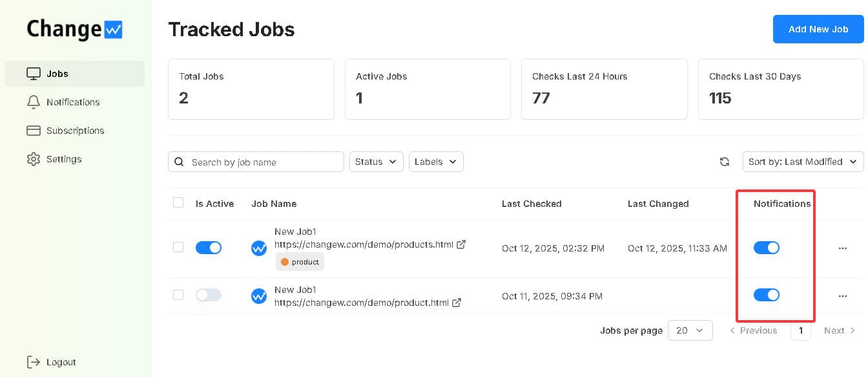Open Notifications in the sidebar
The height and width of the screenshot is (377, 868).
point(72,102)
